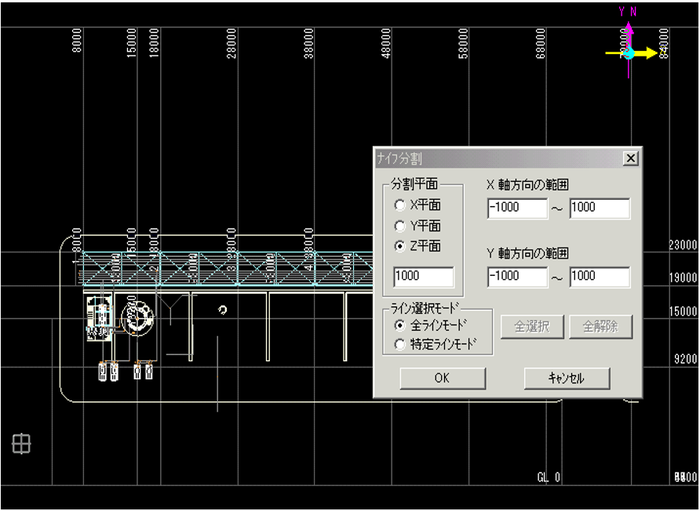
Task: Select the X平面 split plane option
Action: [x=401, y=204]
